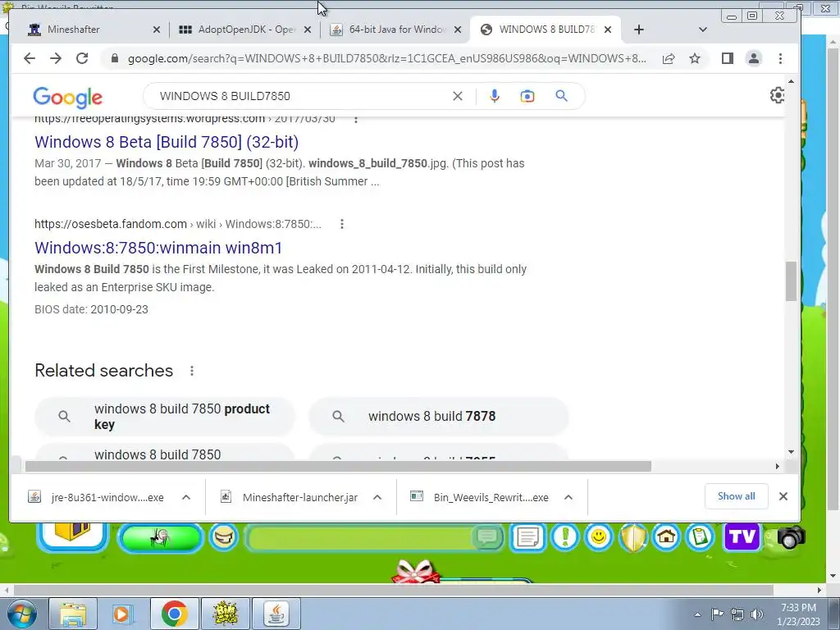
Task: Show all downloads
Action: pyautogui.click(x=736, y=496)
